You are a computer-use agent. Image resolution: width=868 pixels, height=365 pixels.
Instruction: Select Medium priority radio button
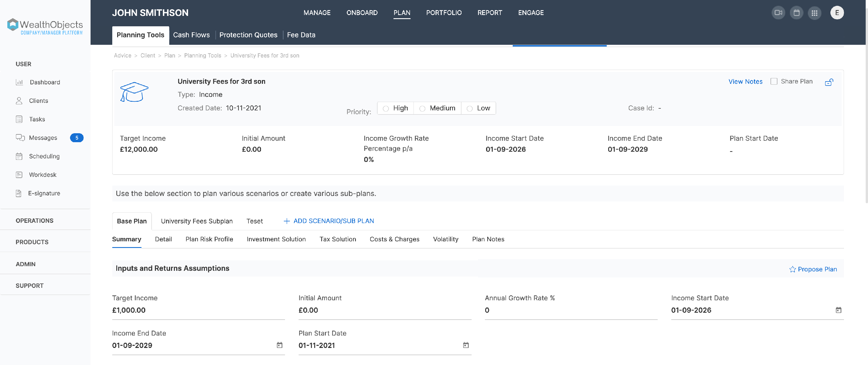(x=422, y=108)
